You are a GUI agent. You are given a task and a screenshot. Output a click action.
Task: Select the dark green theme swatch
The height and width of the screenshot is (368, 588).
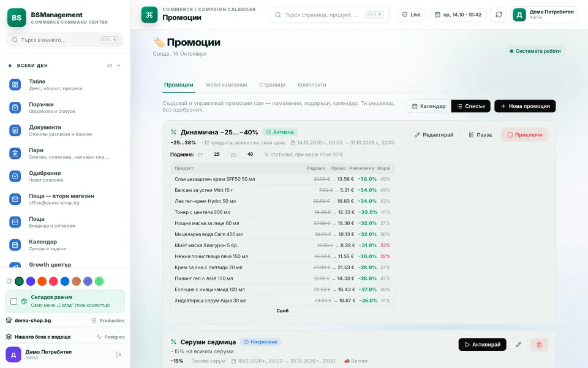point(19,282)
